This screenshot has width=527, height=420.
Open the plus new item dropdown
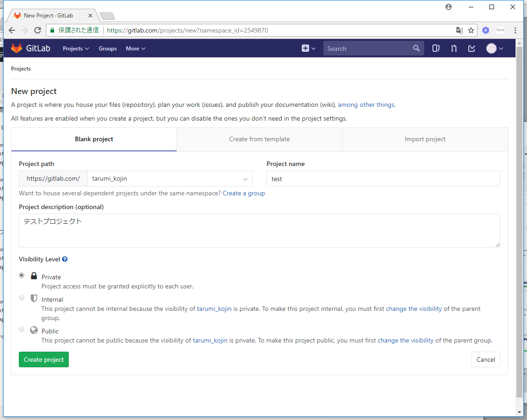(309, 48)
